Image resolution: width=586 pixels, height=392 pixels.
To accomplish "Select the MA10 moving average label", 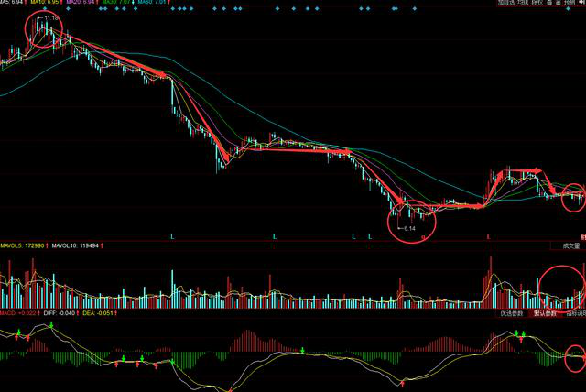I will pyautogui.click(x=46, y=4).
